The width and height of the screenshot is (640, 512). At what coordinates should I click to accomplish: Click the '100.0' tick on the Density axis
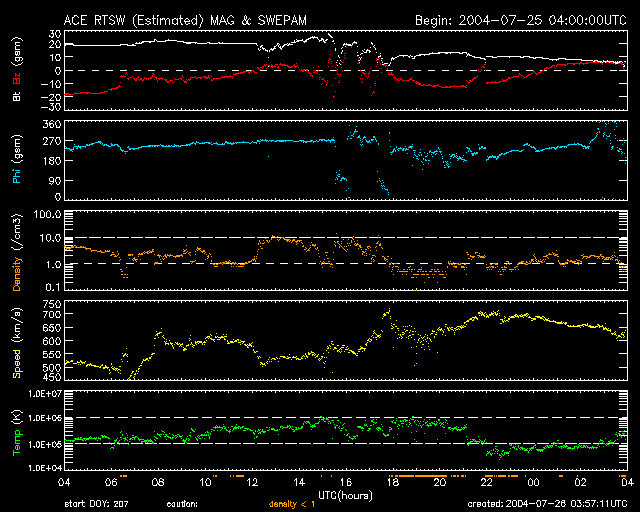pyautogui.click(x=47, y=214)
